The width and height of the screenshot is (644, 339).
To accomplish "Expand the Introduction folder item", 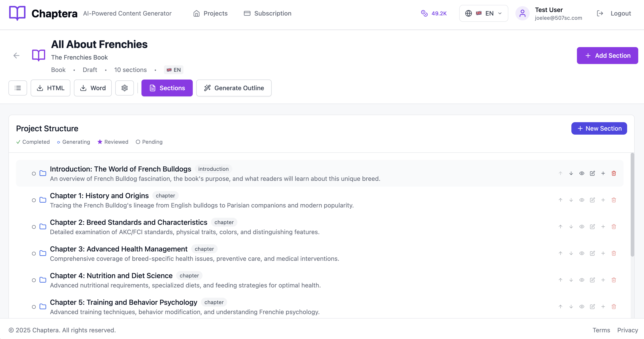I will 43,173.
